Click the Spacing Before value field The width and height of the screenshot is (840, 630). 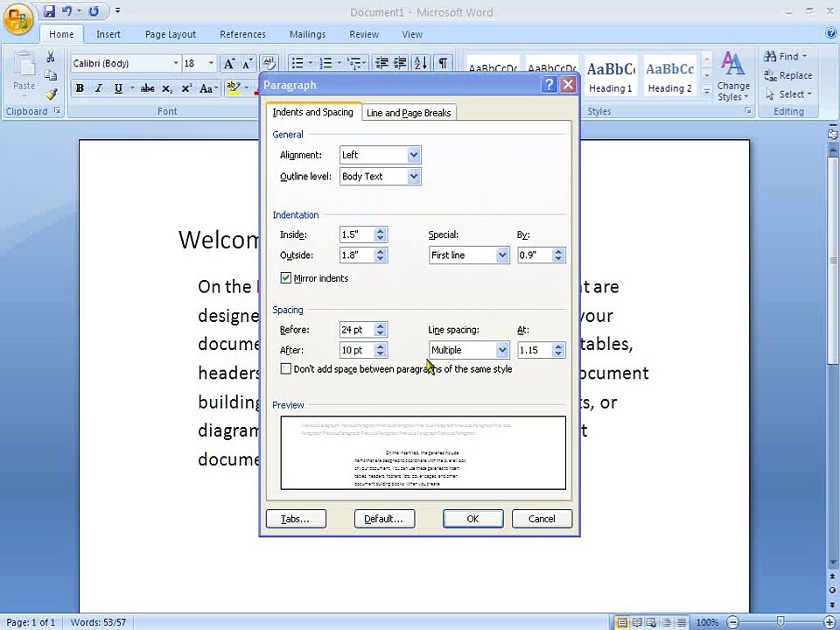tap(357, 330)
